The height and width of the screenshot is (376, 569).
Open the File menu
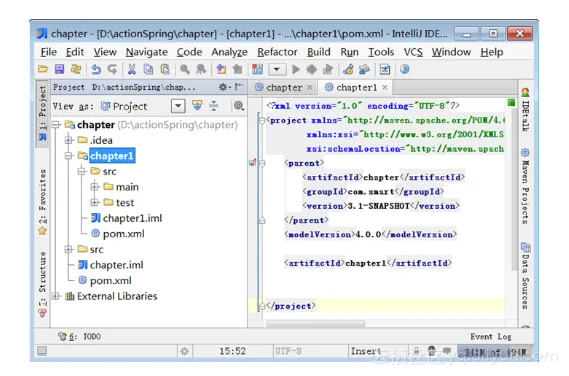49,52
